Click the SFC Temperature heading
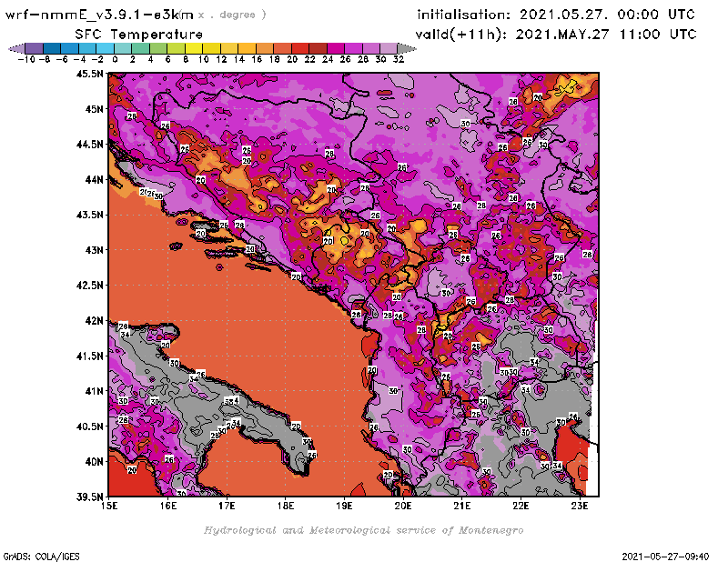The image size is (728, 562). pyautogui.click(x=139, y=35)
